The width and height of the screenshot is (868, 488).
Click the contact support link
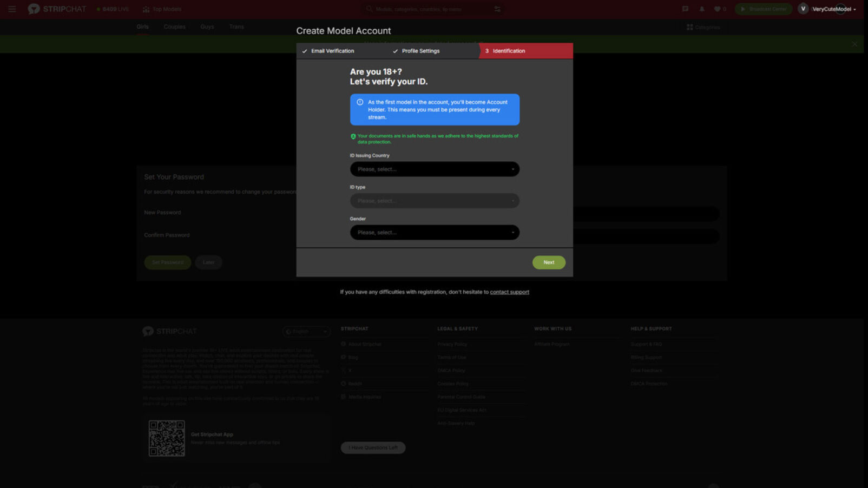[x=509, y=292]
